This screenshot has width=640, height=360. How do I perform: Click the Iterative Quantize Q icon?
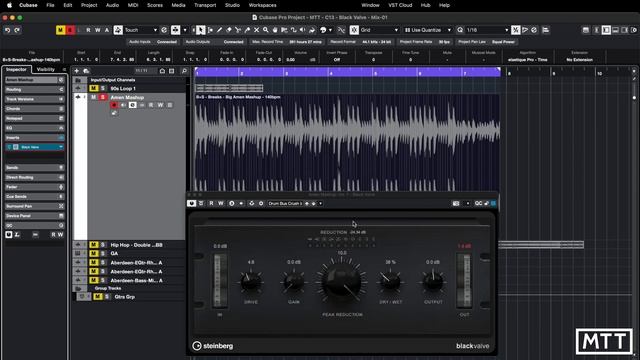(x=460, y=30)
